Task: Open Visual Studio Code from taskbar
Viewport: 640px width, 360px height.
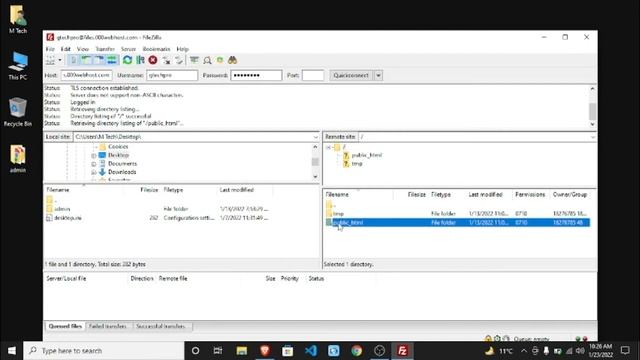Action: click(311, 351)
